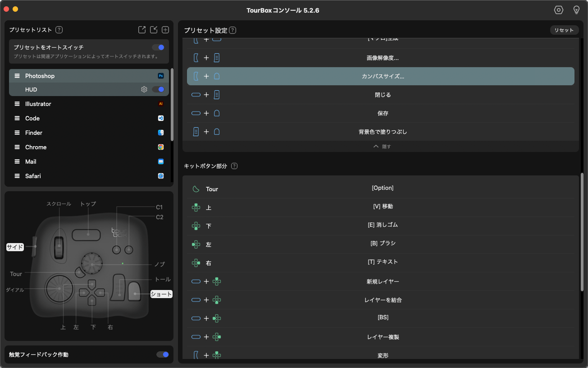Open the プリセット設定 help button

pyautogui.click(x=232, y=29)
